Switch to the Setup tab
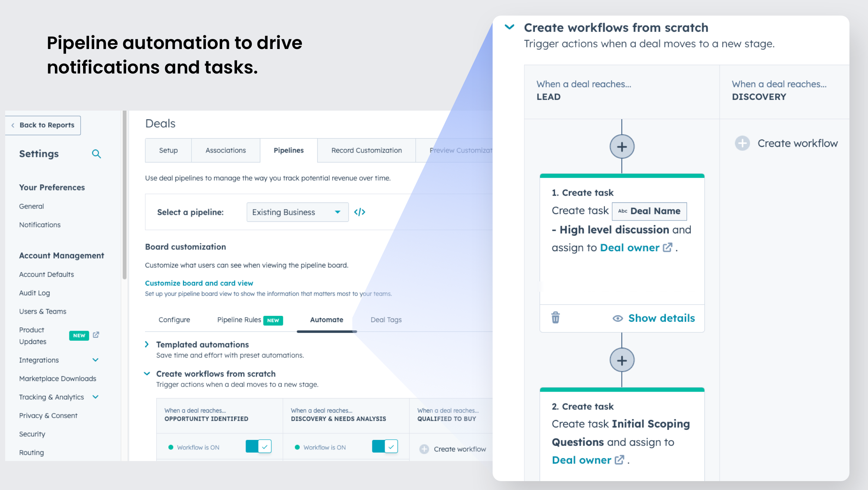 pyautogui.click(x=168, y=150)
